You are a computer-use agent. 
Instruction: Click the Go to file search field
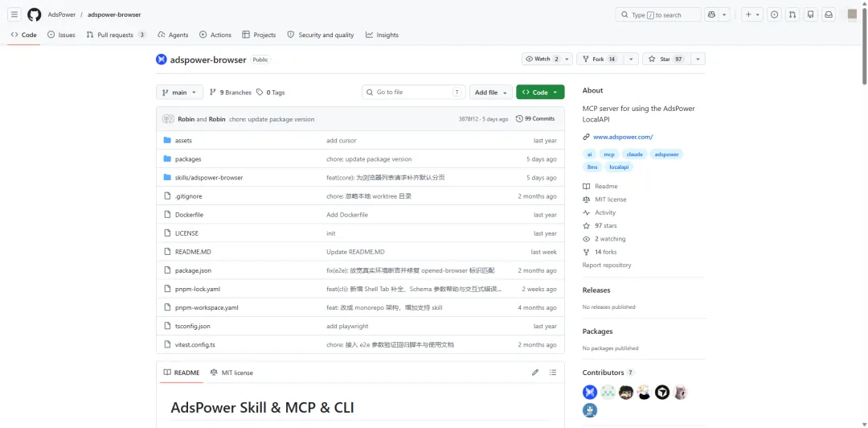click(414, 93)
